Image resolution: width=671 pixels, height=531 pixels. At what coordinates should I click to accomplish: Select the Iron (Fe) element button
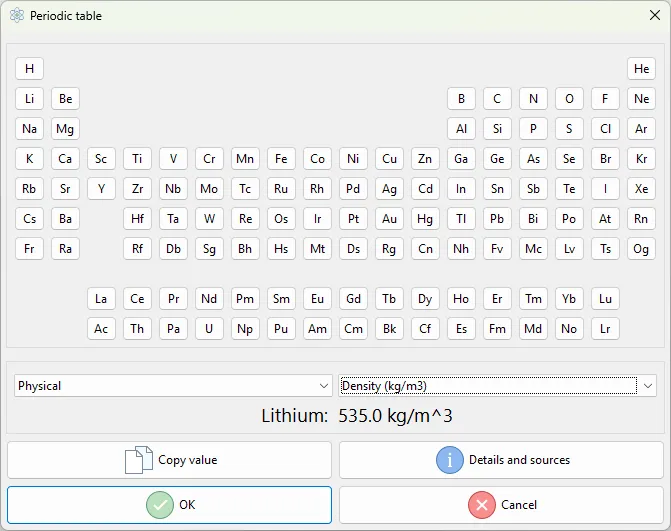[x=281, y=159]
